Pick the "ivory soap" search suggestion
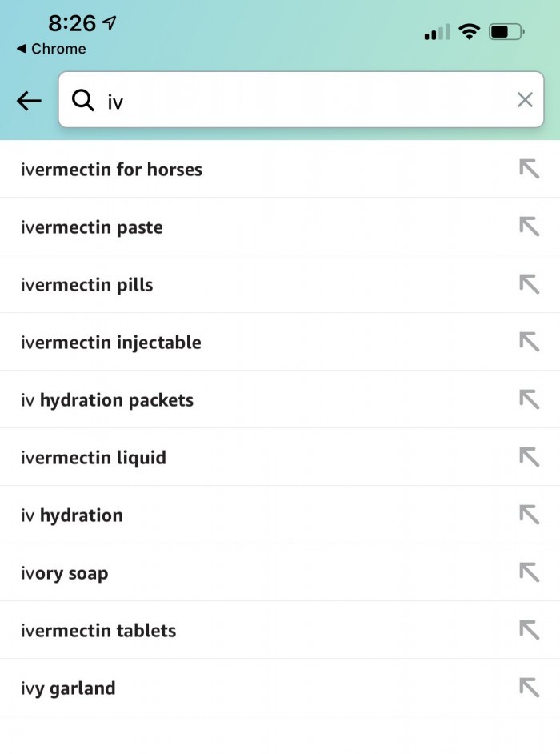 (65, 573)
